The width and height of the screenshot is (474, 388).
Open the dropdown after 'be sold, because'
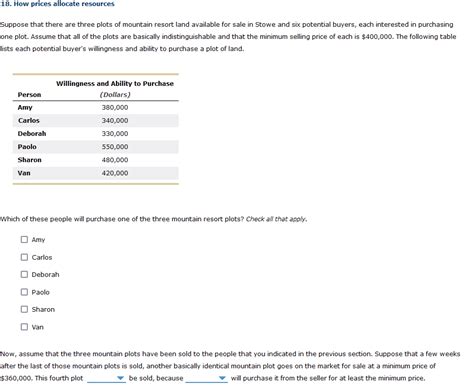[206, 378]
